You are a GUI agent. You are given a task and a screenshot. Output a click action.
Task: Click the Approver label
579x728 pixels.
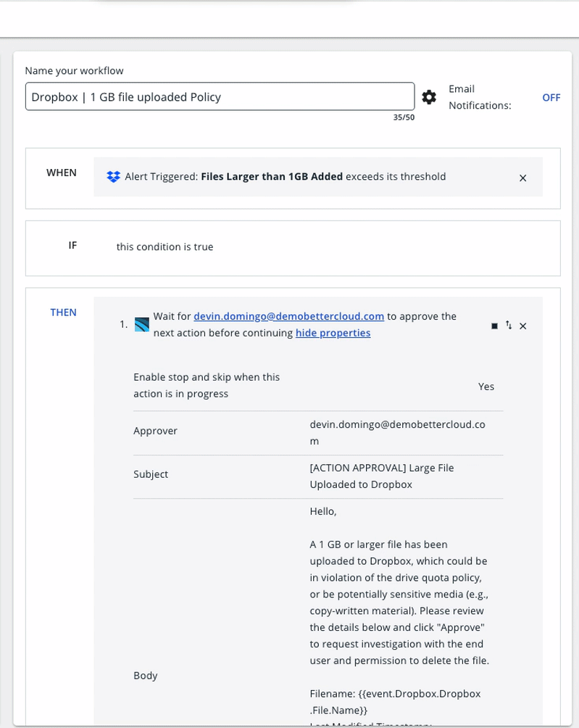coord(155,431)
